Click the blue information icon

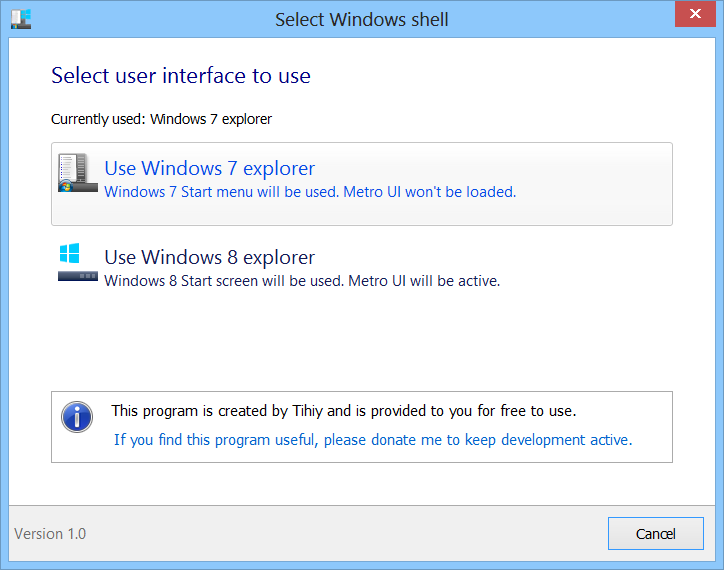[x=77, y=417]
